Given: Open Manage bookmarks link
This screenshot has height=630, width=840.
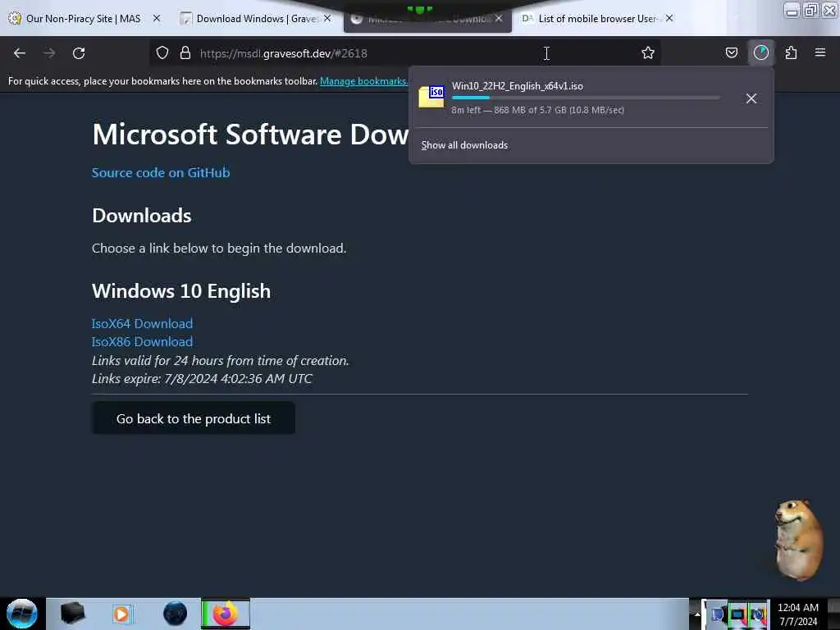Looking at the screenshot, I should click(363, 81).
